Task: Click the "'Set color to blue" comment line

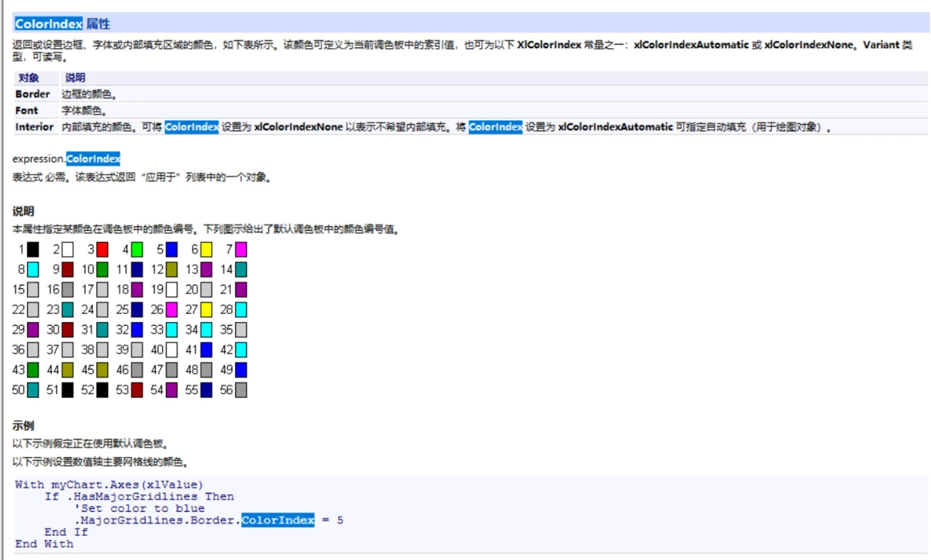Action: click(139, 508)
